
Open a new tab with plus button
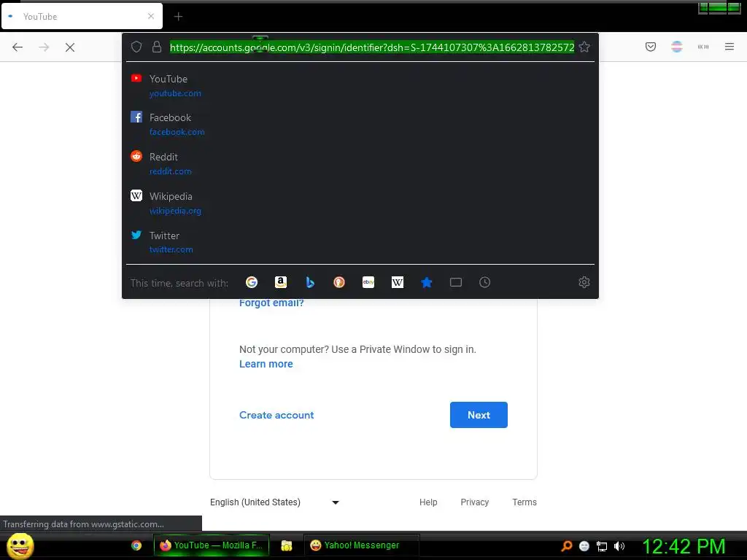click(178, 17)
